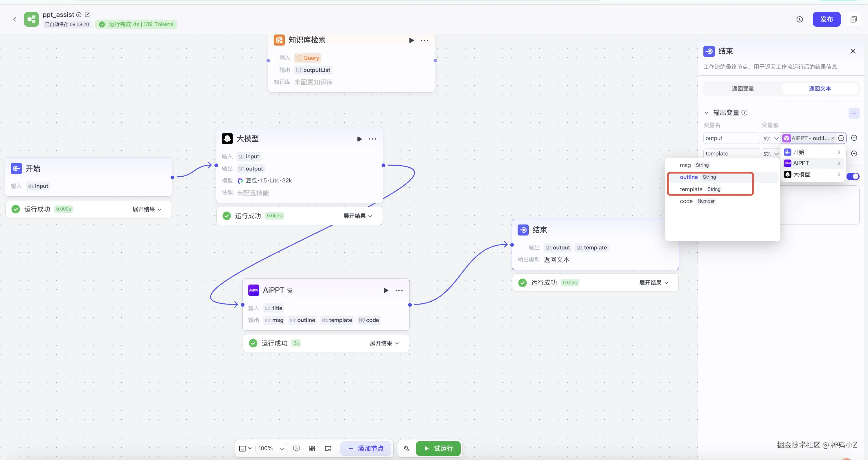Toggle the blue switch in the 结束 panel
The height and width of the screenshot is (460, 868).
click(x=853, y=176)
